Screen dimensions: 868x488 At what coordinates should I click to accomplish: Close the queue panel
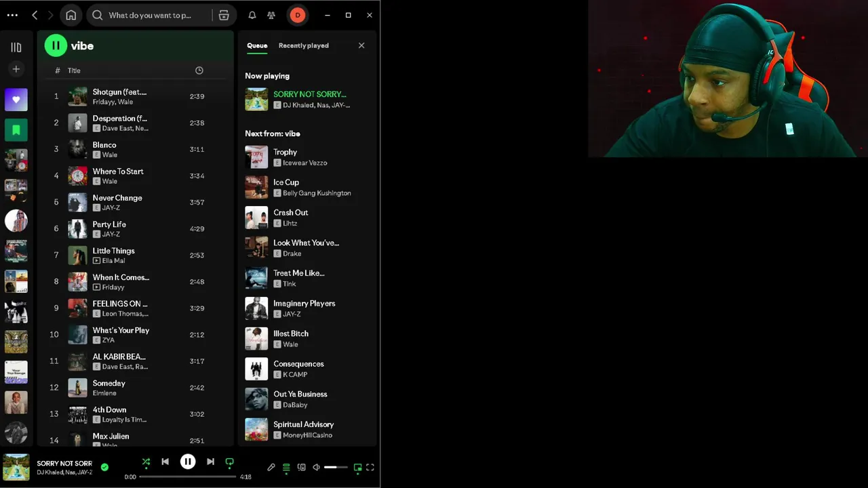click(x=361, y=45)
